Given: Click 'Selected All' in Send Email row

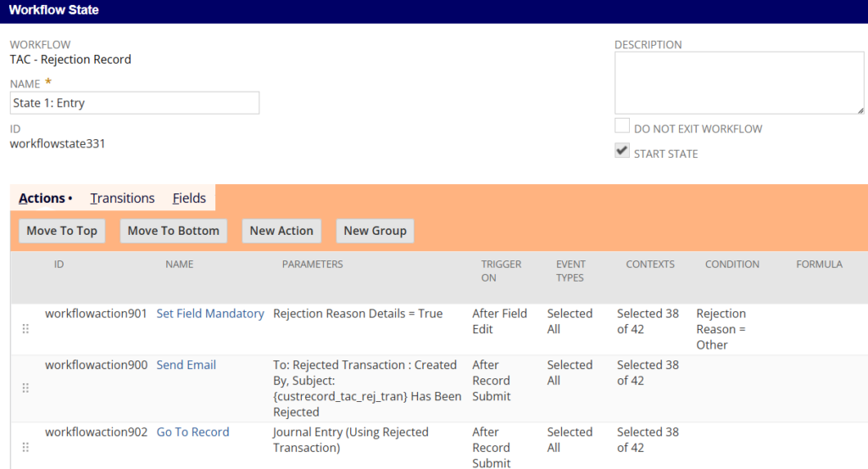Looking at the screenshot, I should tap(570, 372).
